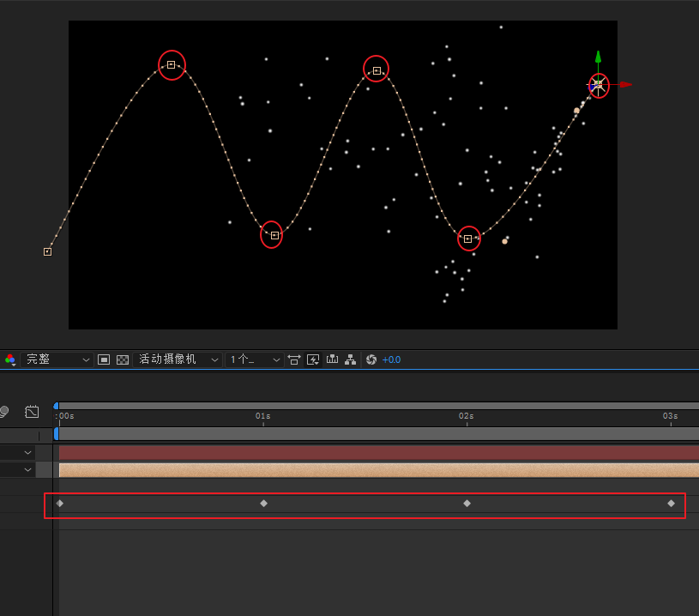Open the show channel and color management icon
The height and width of the screenshot is (616, 699).
pyautogui.click(x=9, y=359)
